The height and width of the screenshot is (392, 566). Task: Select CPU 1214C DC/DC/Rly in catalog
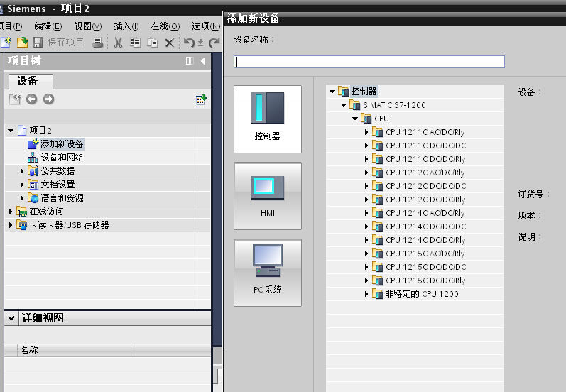tap(425, 240)
